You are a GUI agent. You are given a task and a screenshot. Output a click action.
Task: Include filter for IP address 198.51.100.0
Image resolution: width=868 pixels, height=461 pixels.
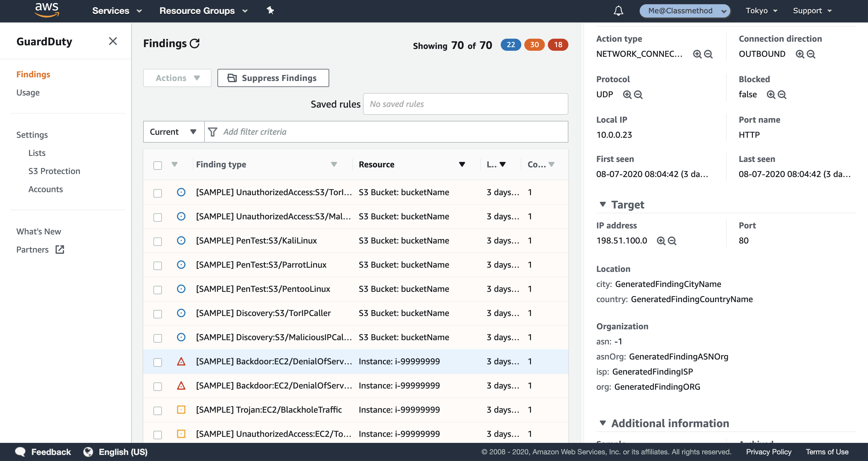tap(661, 241)
